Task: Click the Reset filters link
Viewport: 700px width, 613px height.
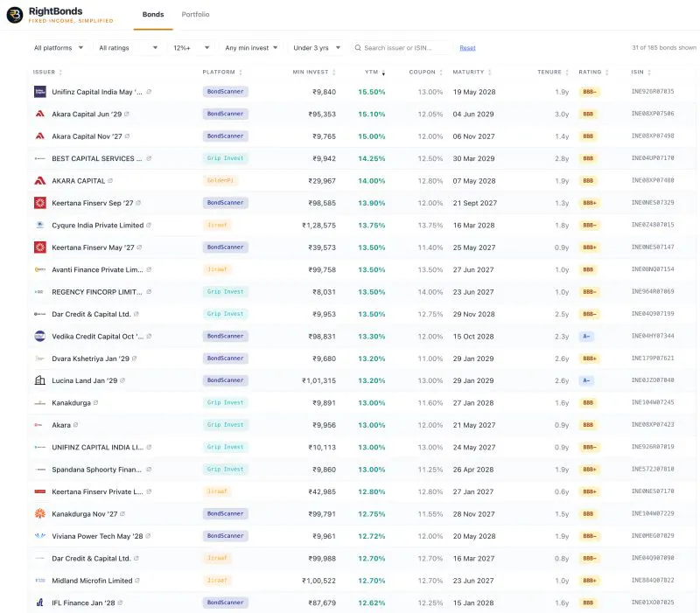Action: point(467,48)
